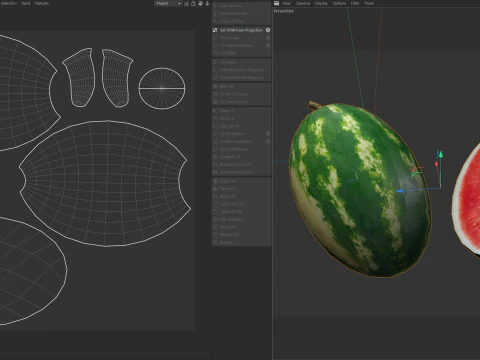480x360 pixels.
Task: Choose Add UV Pins command
Action: [241, 6]
